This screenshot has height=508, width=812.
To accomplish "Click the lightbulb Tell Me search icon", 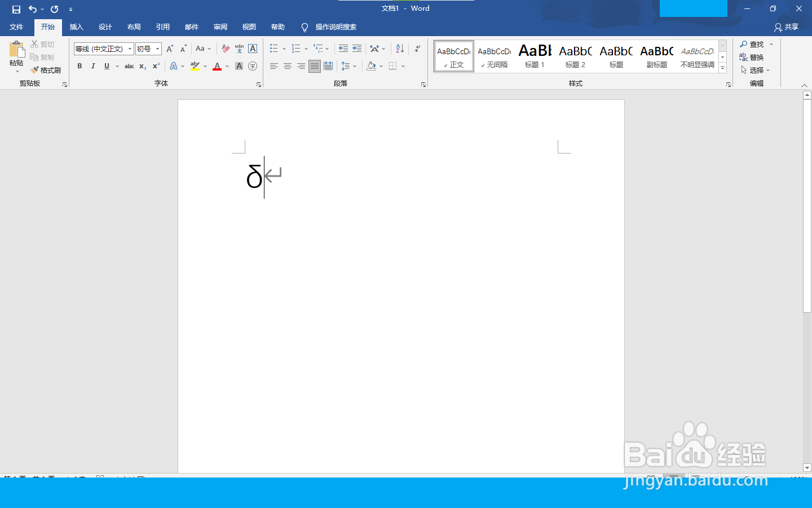I will click(304, 27).
